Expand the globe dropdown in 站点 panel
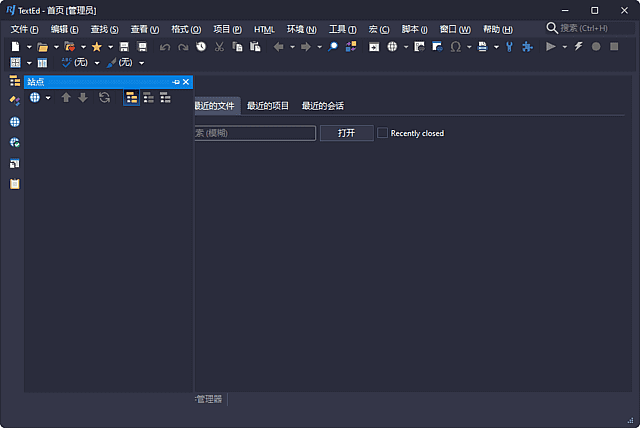The height and width of the screenshot is (428, 640). 47,98
